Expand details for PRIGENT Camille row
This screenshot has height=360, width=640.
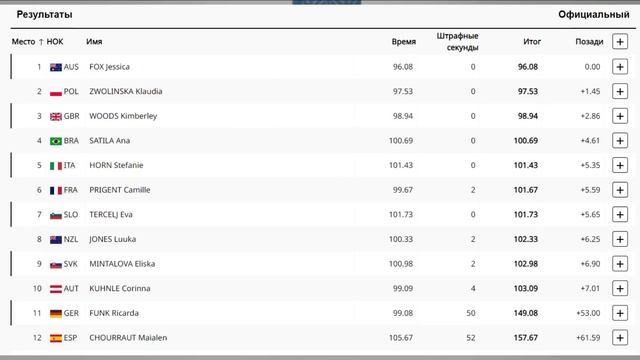tap(620, 190)
